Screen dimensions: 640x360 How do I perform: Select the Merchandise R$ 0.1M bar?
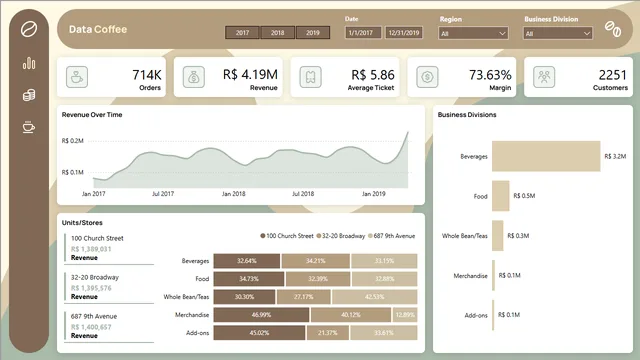click(x=493, y=276)
